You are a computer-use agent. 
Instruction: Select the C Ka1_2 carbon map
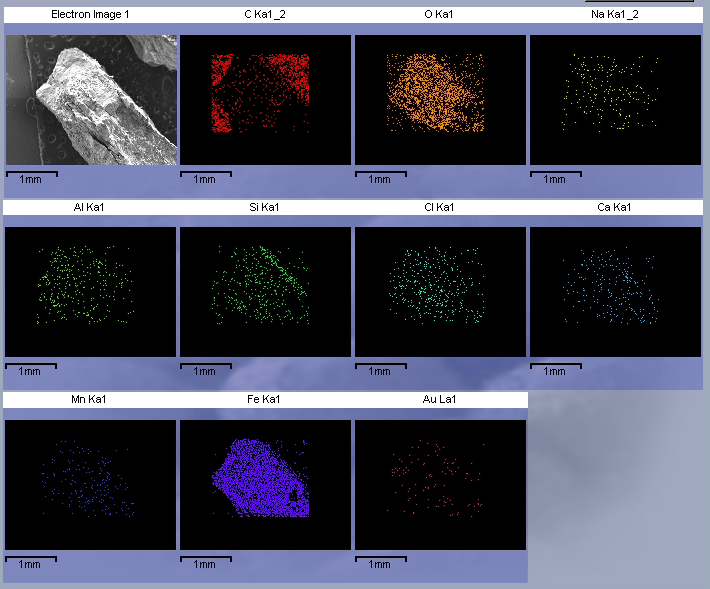pyautogui.click(x=265, y=100)
